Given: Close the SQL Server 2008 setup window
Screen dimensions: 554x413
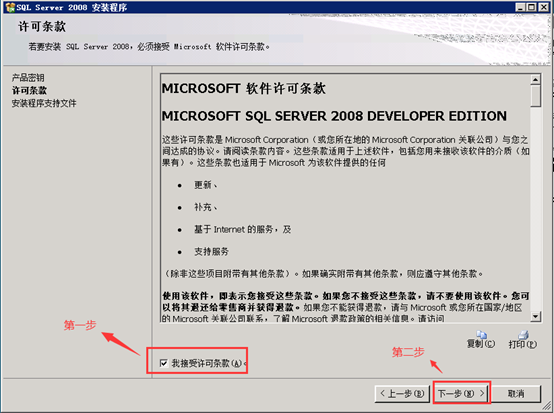Looking at the screenshot, I should tap(543, 7).
